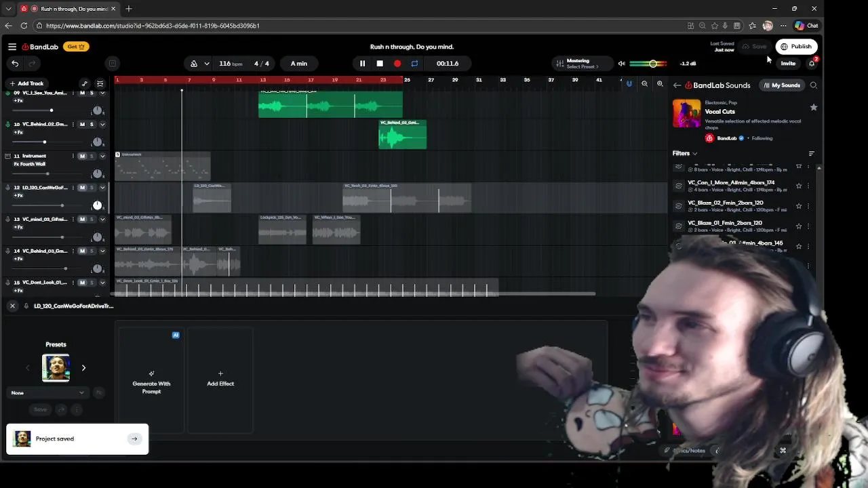Solo track 13 VC_mind_03
The height and width of the screenshot is (488, 868).
point(92,219)
